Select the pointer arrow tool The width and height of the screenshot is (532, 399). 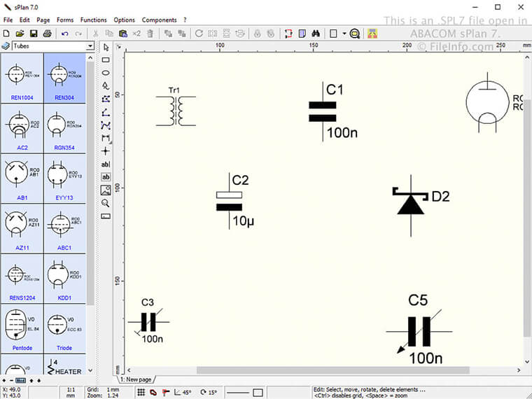[x=106, y=48]
